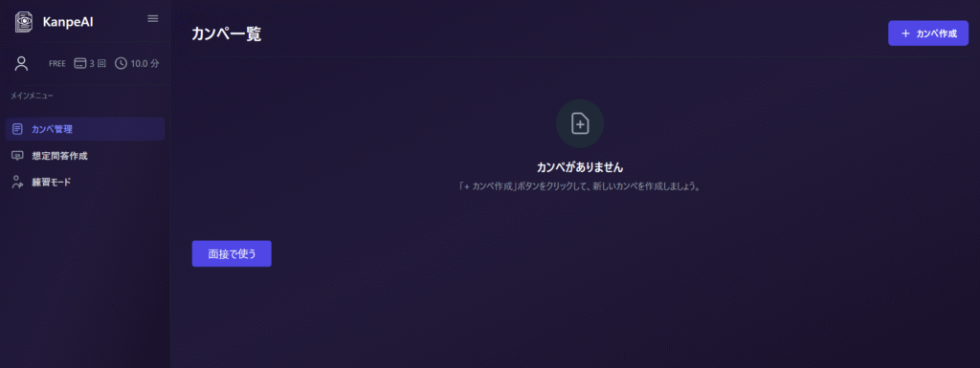Click the FREE plan label
Image resolution: width=980 pixels, height=368 pixels.
pos(56,64)
